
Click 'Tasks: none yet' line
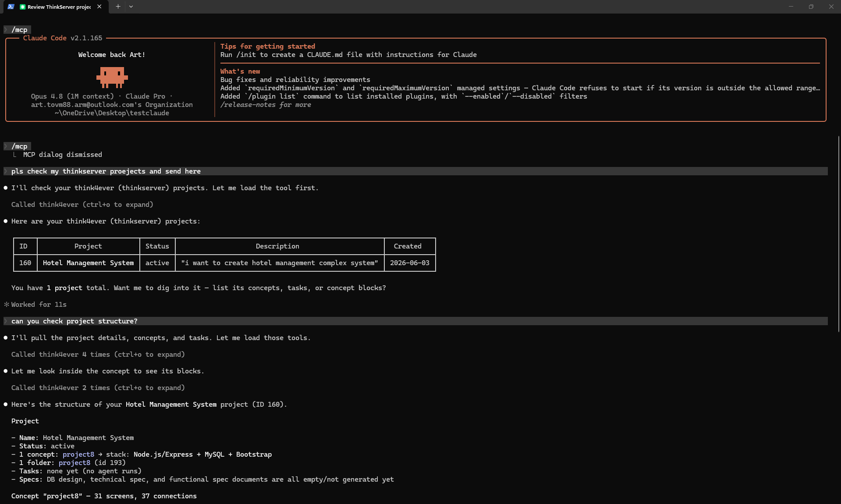click(76, 471)
